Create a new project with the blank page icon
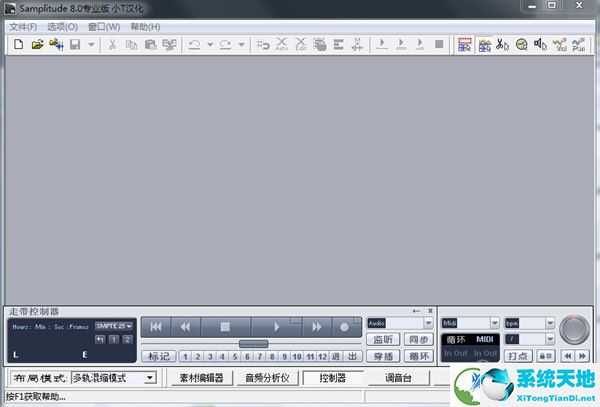 tap(18, 45)
